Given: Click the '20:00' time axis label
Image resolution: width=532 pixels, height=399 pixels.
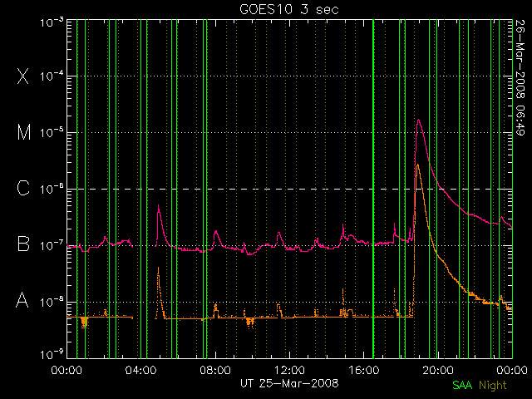Looking at the screenshot, I should pyautogui.click(x=438, y=370).
